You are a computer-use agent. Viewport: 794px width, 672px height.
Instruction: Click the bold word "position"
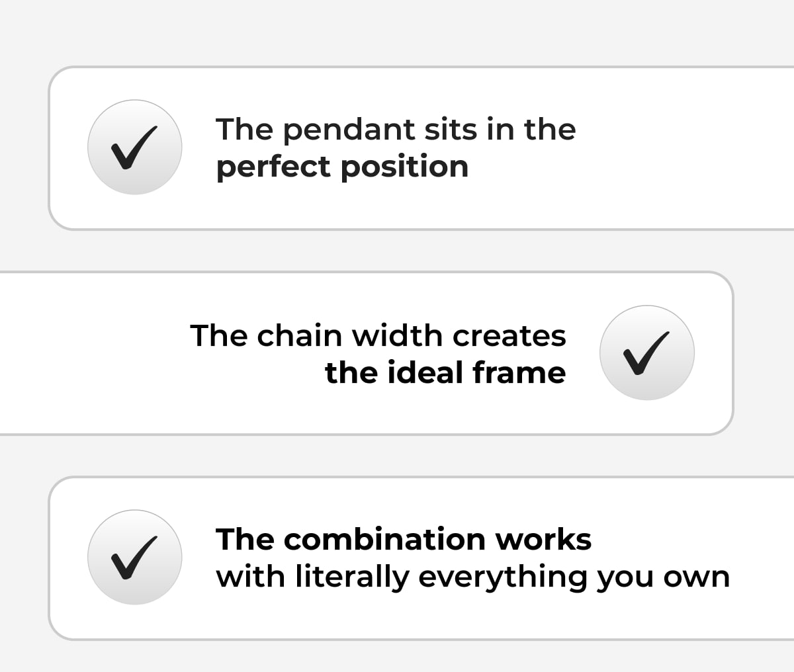pos(404,166)
